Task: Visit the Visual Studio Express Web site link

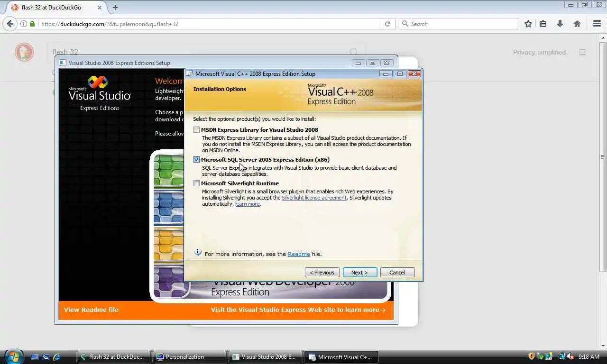Action: pyautogui.click(x=298, y=309)
